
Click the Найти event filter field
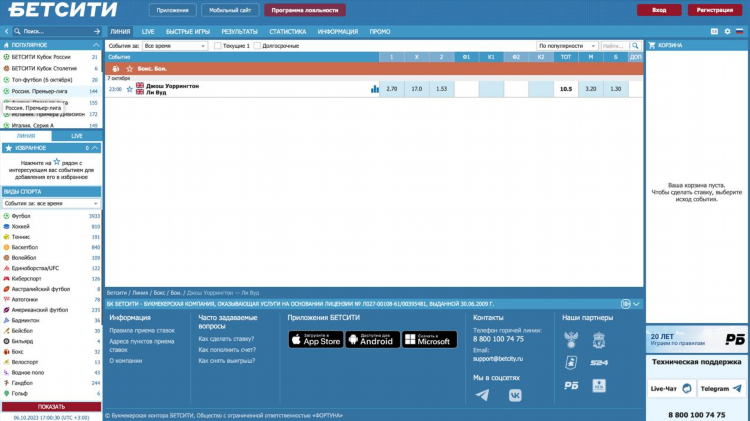click(615, 46)
